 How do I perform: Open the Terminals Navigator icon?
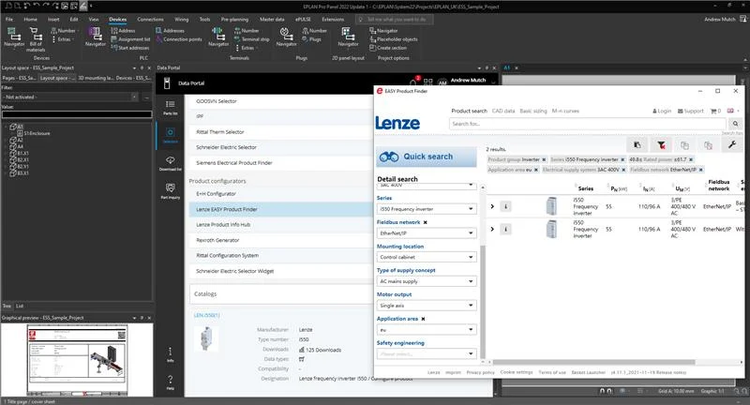218,37
